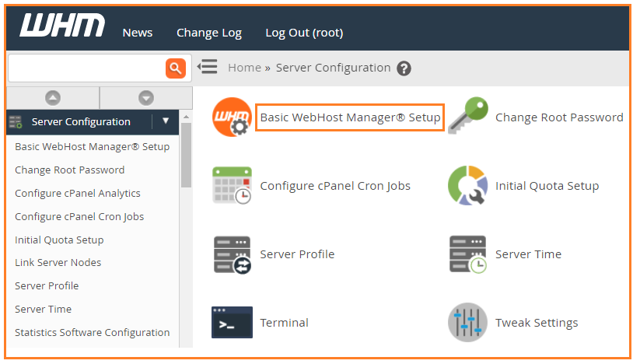Open the Tweak Settings main link

[x=537, y=323]
